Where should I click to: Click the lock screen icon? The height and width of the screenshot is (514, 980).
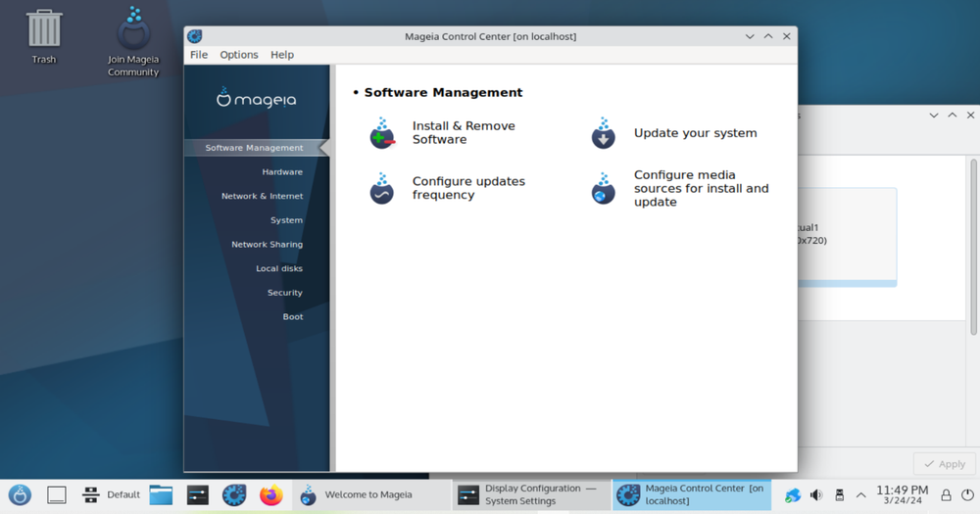coord(947,495)
